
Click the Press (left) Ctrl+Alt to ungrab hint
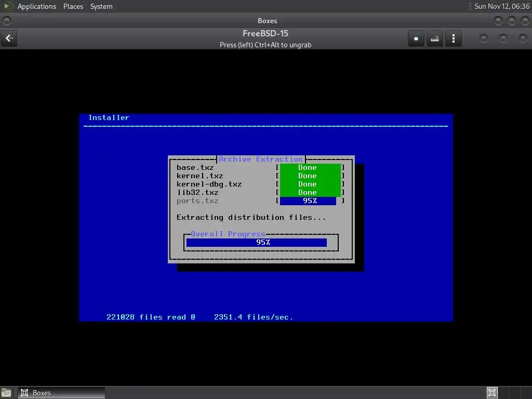coord(265,45)
